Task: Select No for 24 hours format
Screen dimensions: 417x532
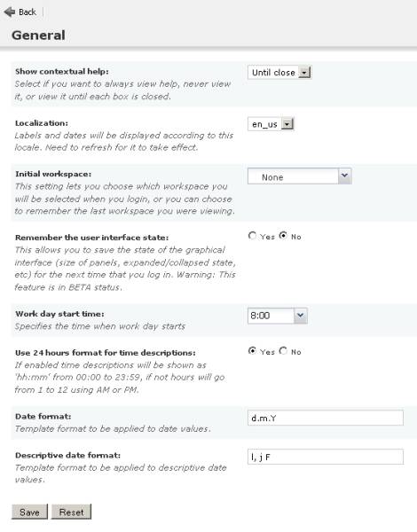Action: coord(283,350)
